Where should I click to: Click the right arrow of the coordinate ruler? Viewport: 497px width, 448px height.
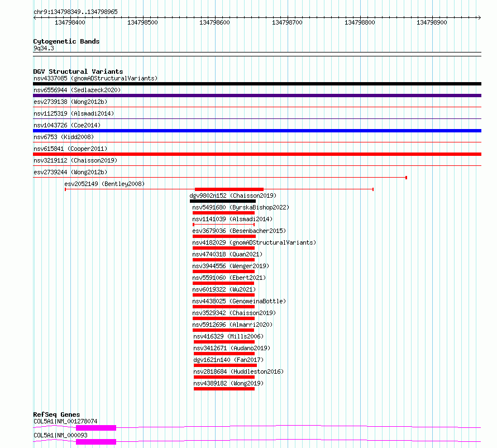pyautogui.click(x=479, y=18)
